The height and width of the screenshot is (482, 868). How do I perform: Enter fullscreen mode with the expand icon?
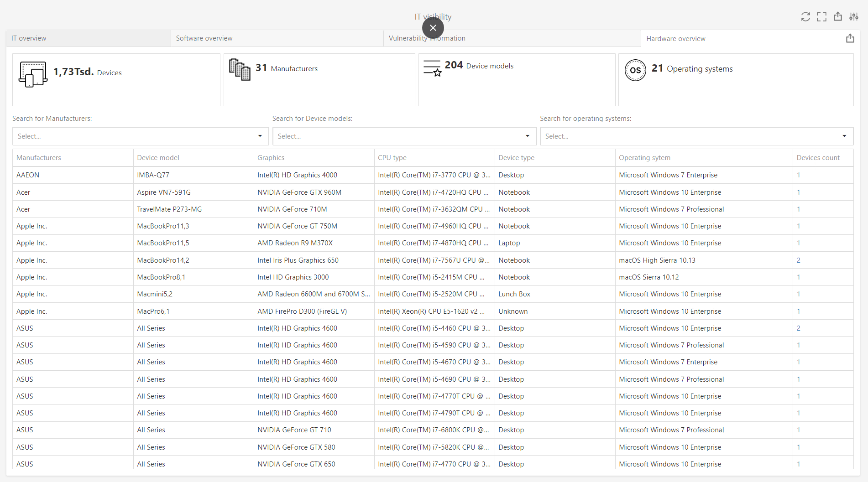click(821, 17)
